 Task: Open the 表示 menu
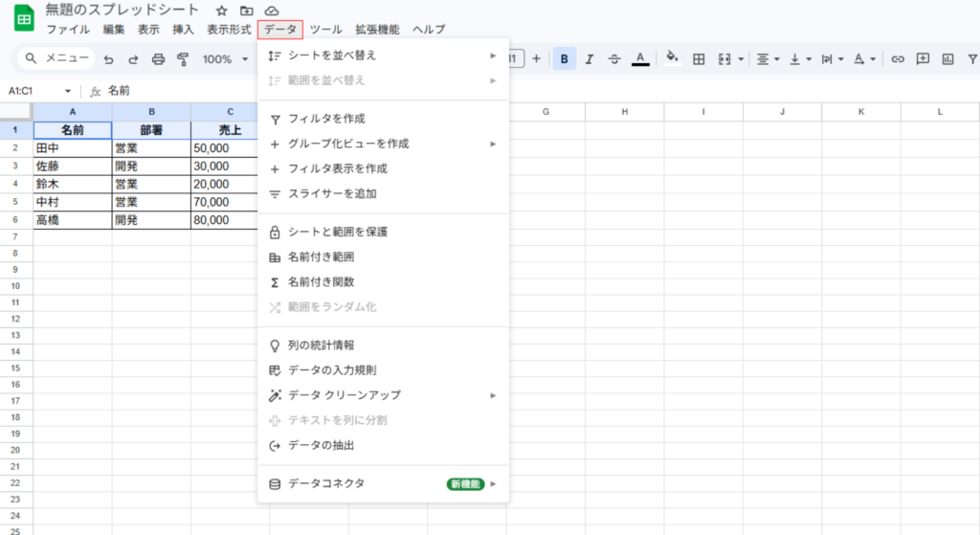coord(148,30)
